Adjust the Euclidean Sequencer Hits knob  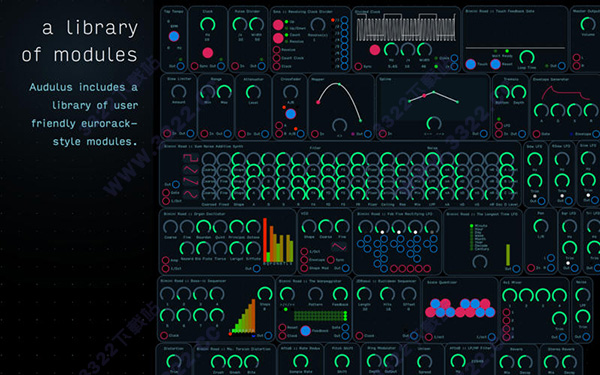[x=387, y=294]
